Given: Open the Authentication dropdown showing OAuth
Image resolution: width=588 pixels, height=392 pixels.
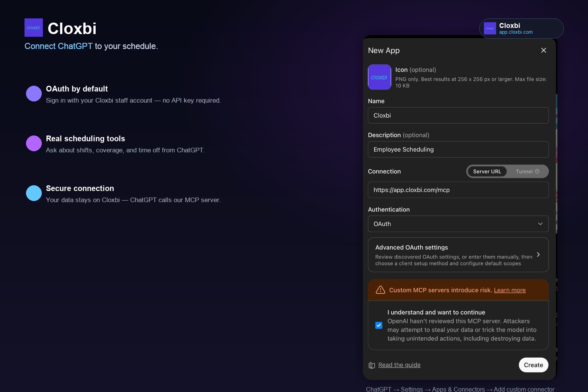Looking at the screenshot, I should coord(458,224).
